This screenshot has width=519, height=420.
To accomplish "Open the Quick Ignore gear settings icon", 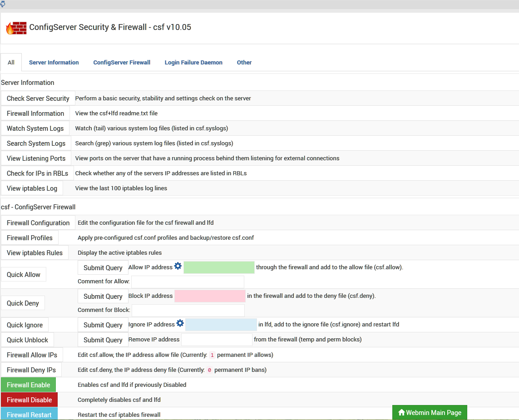I will (x=180, y=323).
